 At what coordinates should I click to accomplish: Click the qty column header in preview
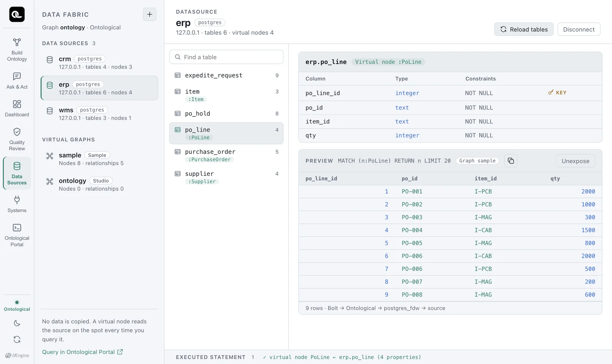tap(555, 179)
